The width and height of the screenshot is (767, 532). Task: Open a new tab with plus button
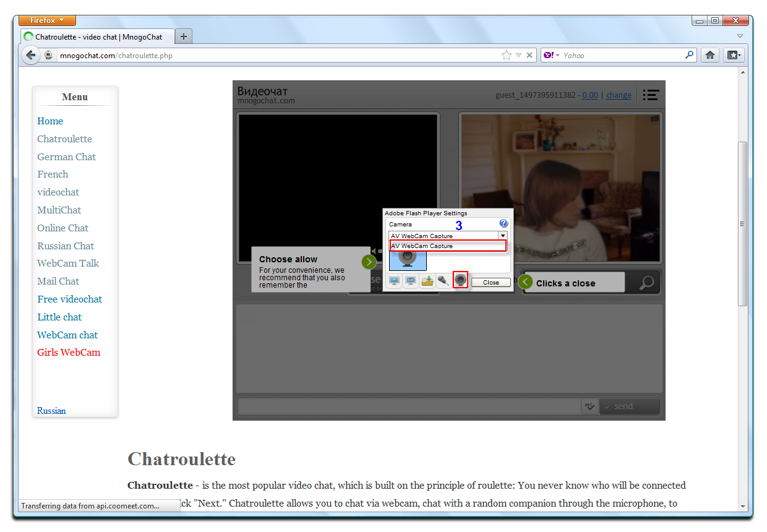coord(184,36)
